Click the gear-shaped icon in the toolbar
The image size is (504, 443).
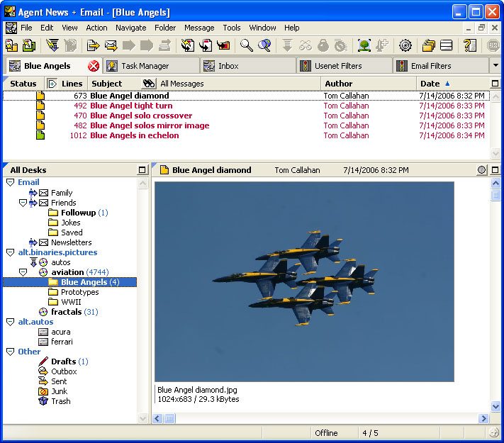point(405,45)
